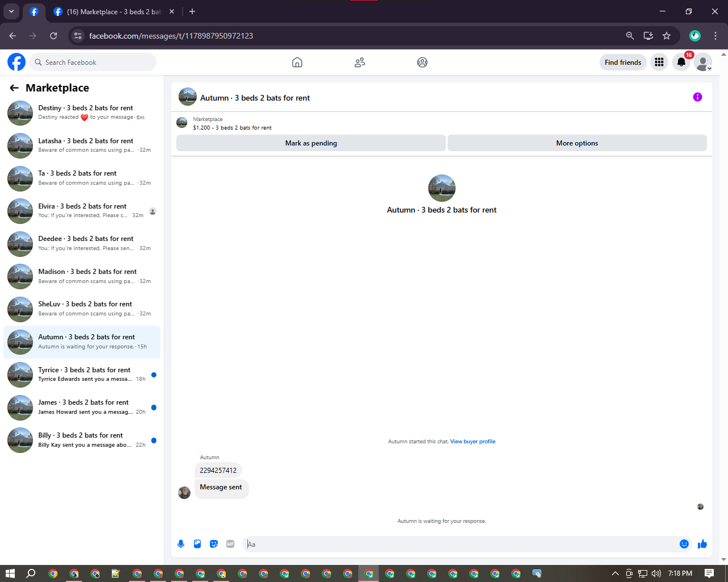Select the Marketplace 3 beds tab
Viewport: 728px width, 582px height.
[x=114, y=11]
